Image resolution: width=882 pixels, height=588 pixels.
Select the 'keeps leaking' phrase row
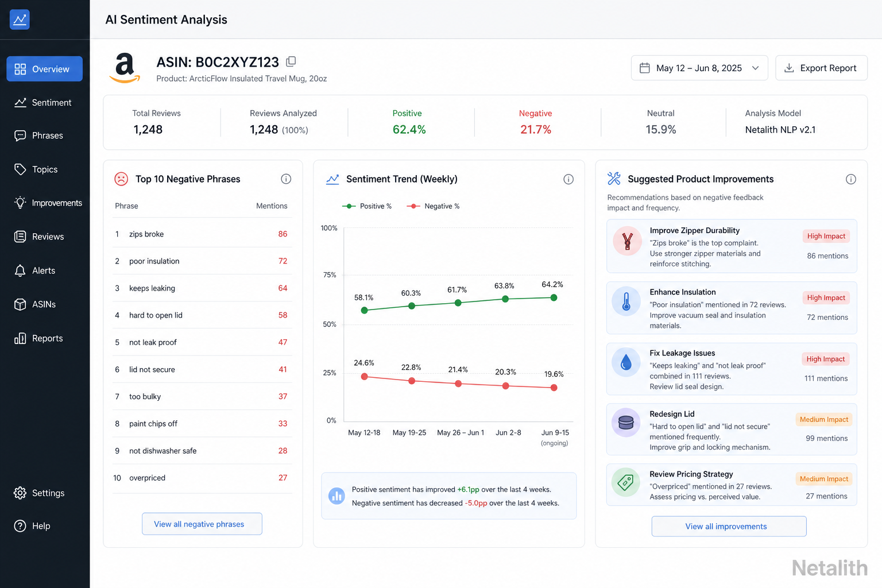[x=202, y=288]
